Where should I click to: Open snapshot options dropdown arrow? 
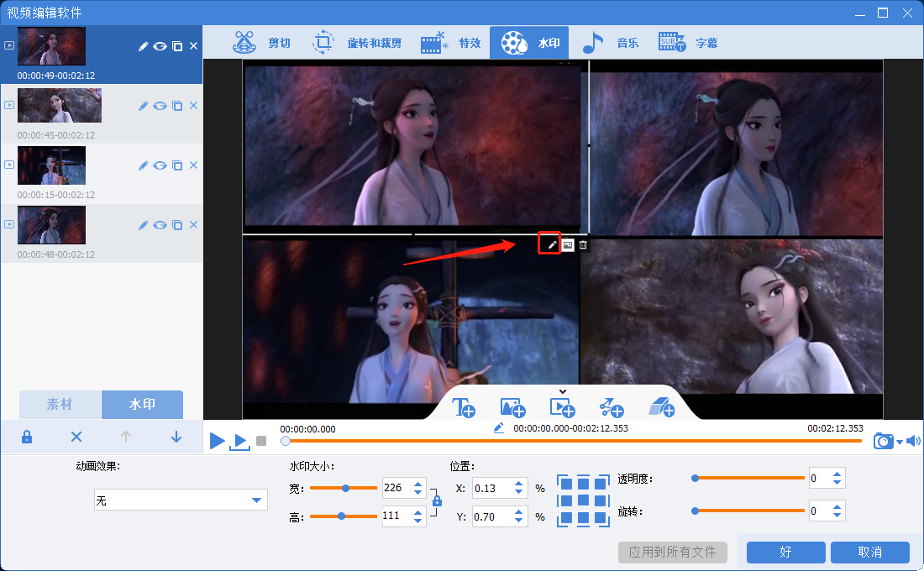point(900,442)
